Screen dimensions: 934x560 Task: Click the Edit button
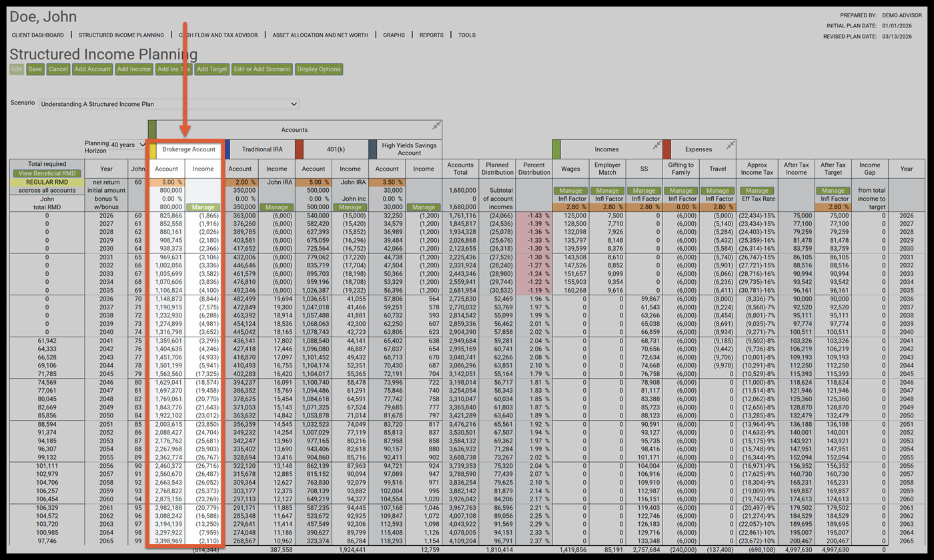(17, 69)
